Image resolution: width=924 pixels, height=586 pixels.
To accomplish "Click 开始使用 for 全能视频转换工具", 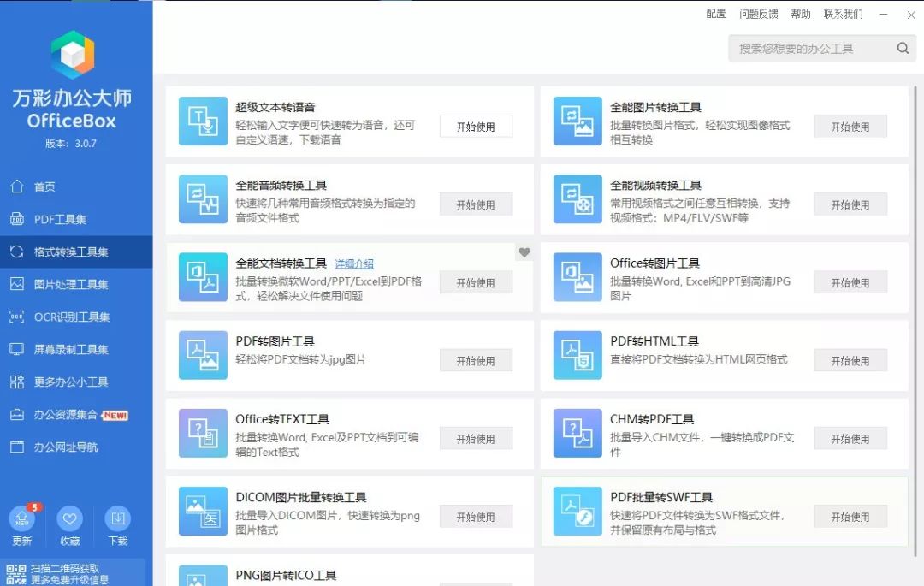I will click(850, 205).
